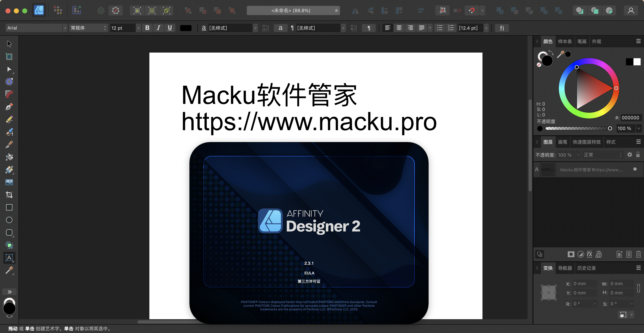The height and width of the screenshot is (333, 644).
Task: Add a mask layer icon
Action: pos(571,254)
